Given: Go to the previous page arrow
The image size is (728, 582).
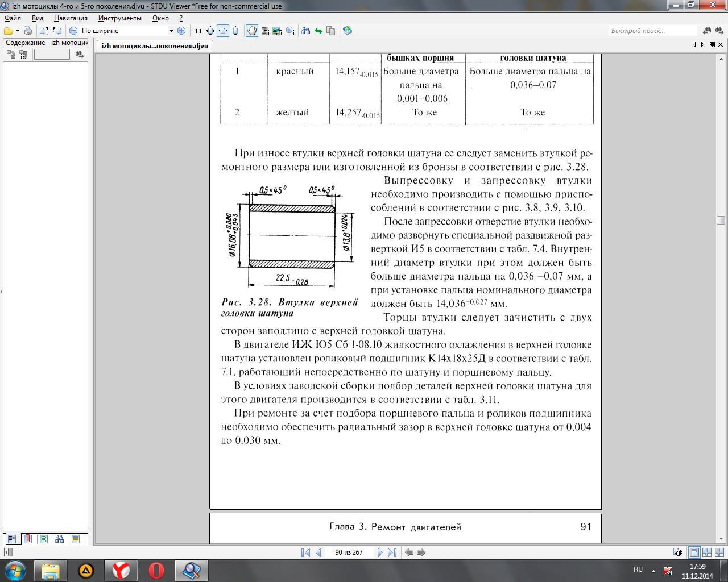Looking at the screenshot, I should point(318,552).
